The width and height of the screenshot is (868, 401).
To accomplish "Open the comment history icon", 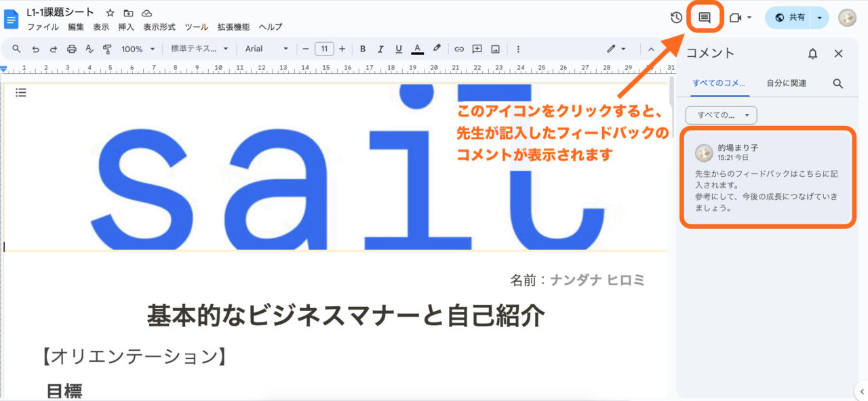I will point(705,18).
